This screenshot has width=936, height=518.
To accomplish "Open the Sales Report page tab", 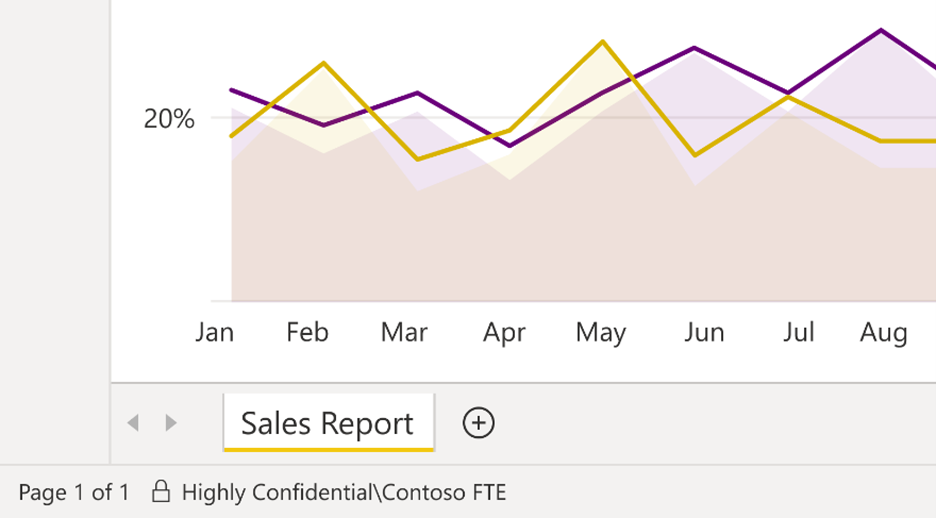I will 327,423.
